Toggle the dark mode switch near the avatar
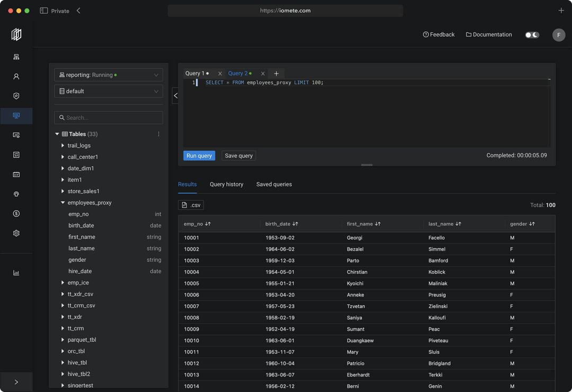 [x=532, y=34]
